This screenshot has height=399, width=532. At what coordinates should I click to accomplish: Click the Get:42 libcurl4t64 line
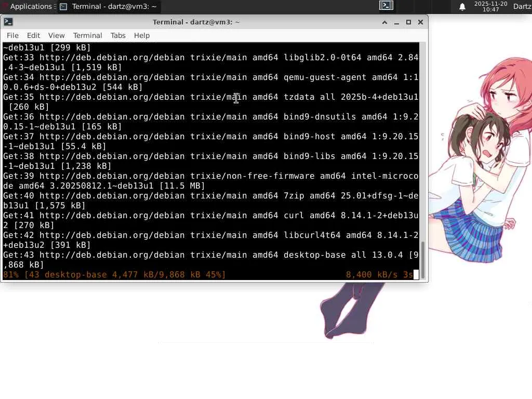(211, 240)
